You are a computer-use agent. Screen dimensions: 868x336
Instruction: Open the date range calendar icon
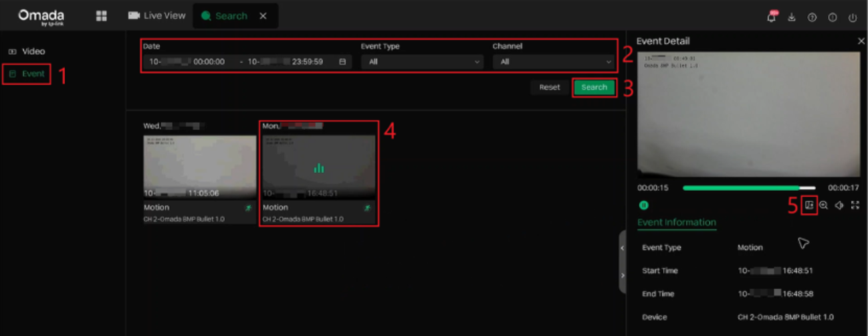(342, 62)
